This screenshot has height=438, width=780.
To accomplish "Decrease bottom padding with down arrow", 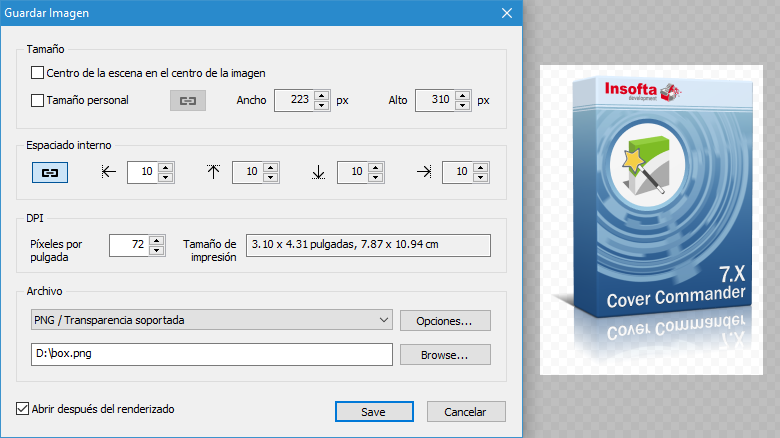I will (x=376, y=178).
